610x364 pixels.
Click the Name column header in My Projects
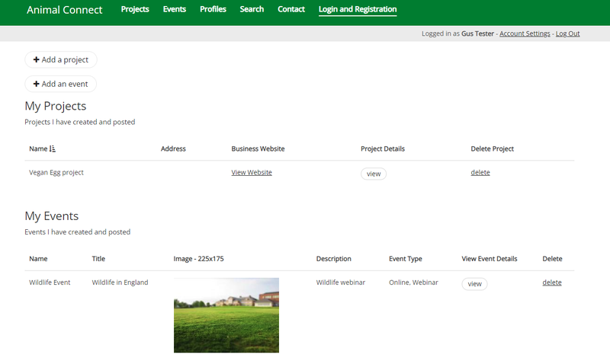[38, 149]
